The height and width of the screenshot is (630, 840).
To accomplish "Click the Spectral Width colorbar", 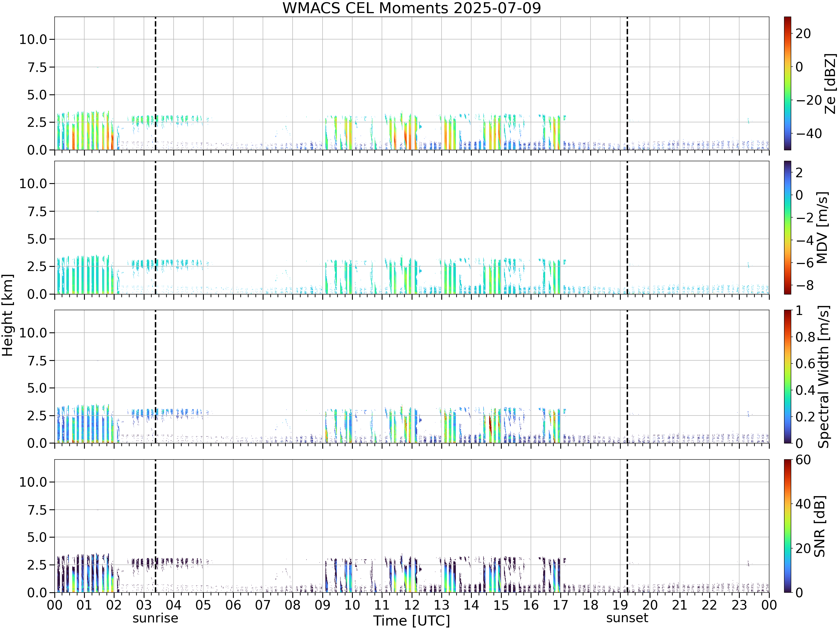I will pyautogui.click(x=788, y=376).
